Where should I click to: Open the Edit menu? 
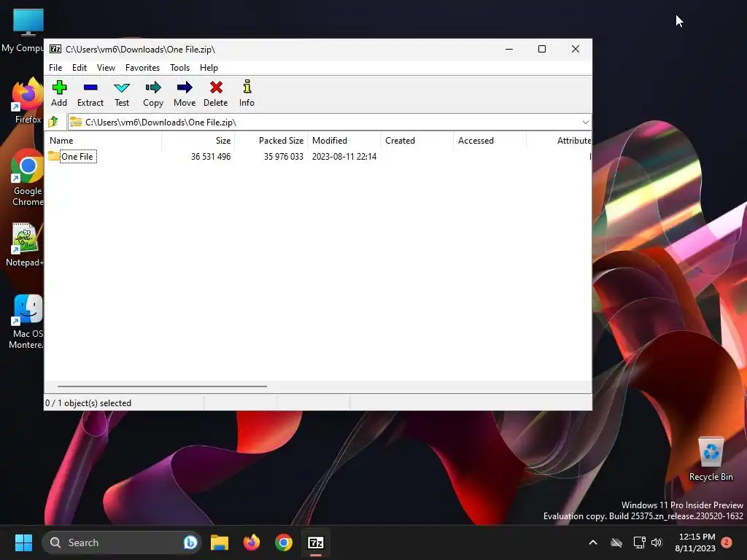coord(80,68)
